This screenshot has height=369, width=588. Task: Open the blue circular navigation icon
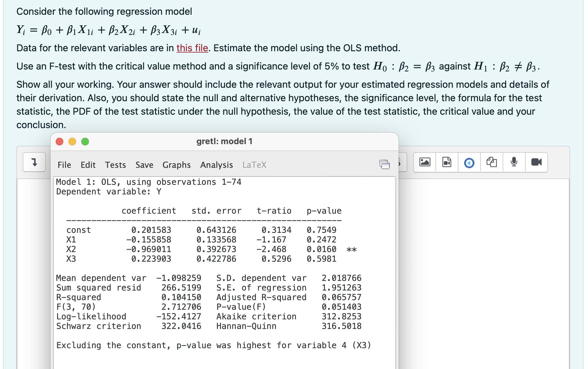pyautogui.click(x=469, y=162)
